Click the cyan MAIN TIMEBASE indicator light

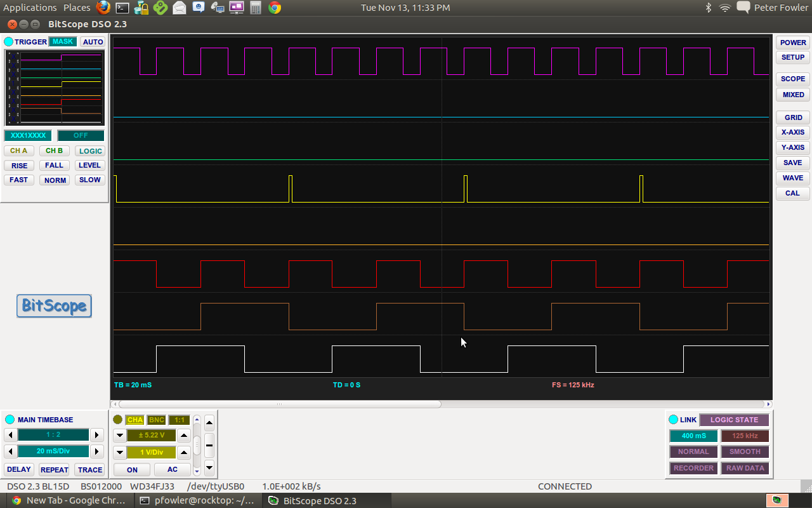coord(10,420)
